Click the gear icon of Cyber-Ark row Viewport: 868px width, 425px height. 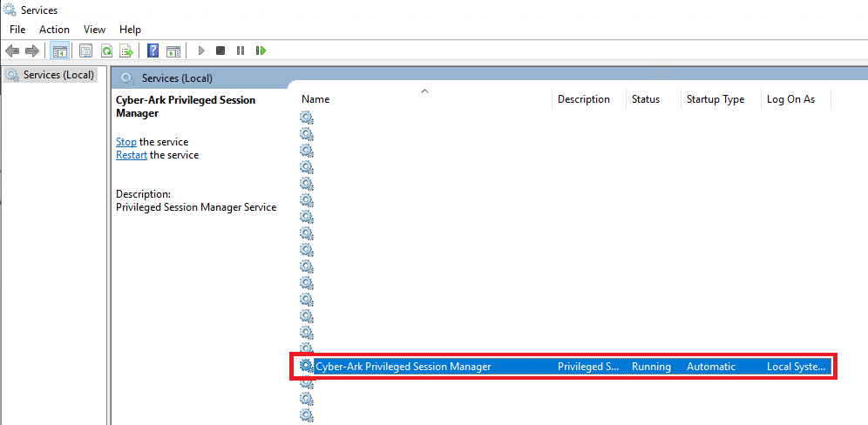coord(306,367)
